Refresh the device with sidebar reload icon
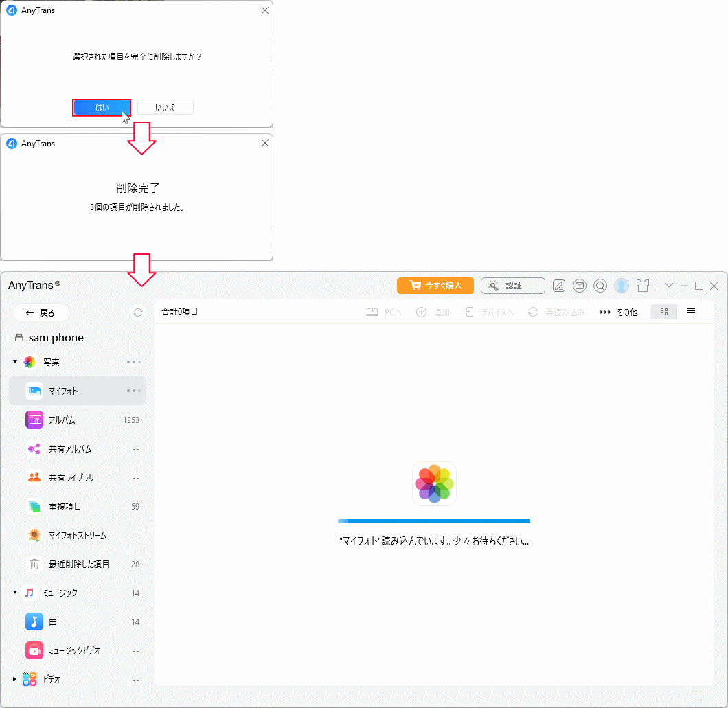The width and height of the screenshot is (728, 708). [x=138, y=312]
